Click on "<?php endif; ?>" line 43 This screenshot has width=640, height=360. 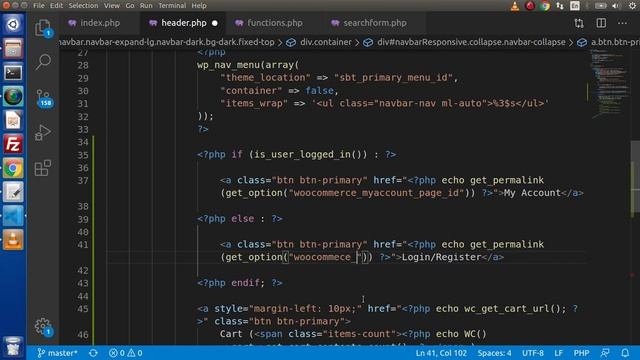point(240,283)
